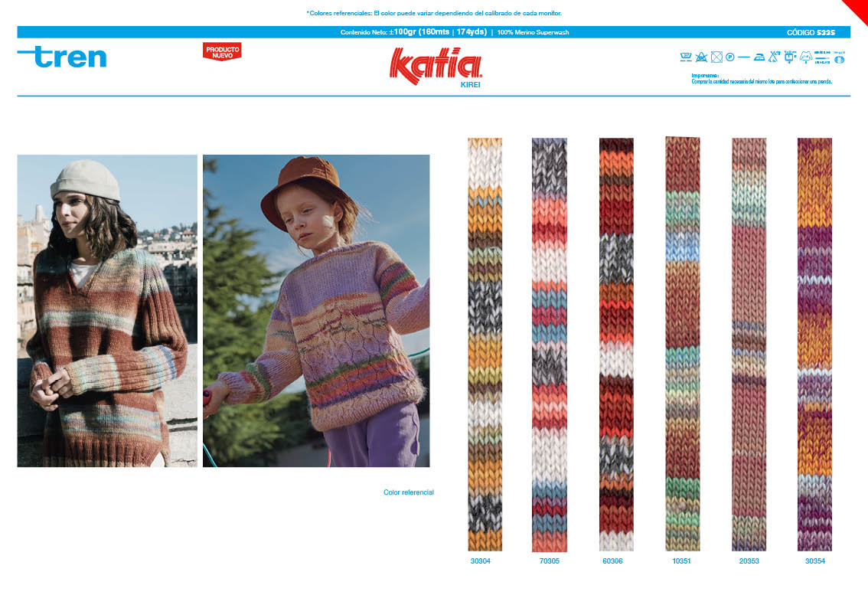Select the do-not-tumble-dry square symbol
868x608 pixels.
(x=716, y=57)
